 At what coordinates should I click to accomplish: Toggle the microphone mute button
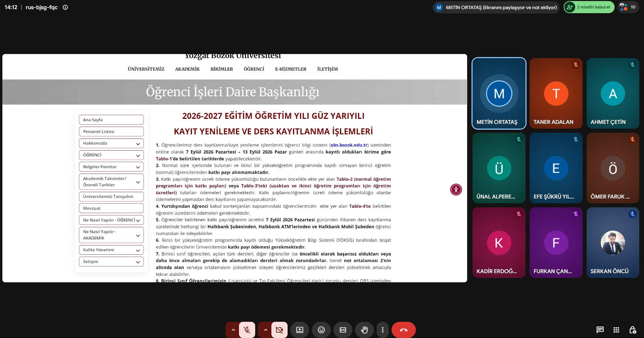[x=247, y=330]
